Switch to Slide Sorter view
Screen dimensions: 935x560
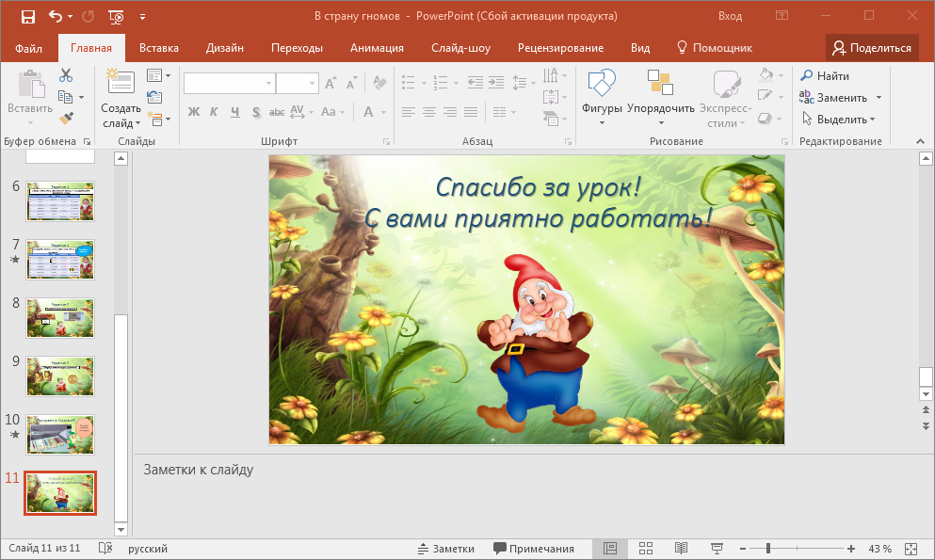(x=646, y=549)
